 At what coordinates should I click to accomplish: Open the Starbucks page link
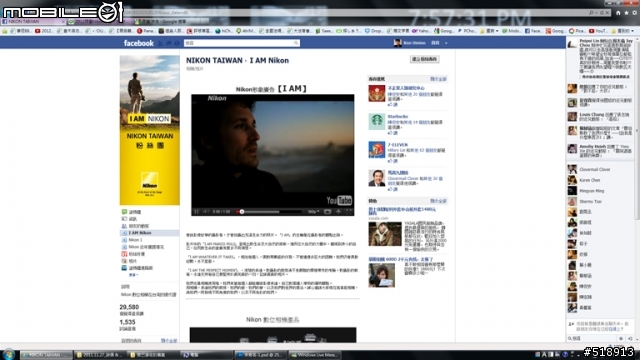(x=398, y=116)
